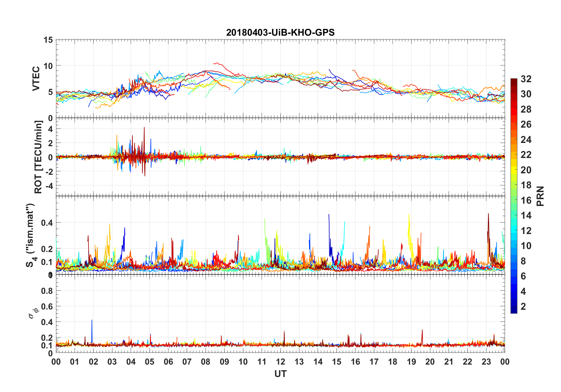
Task: Click colorbar tick value 24
Action: click(x=526, y=140)
